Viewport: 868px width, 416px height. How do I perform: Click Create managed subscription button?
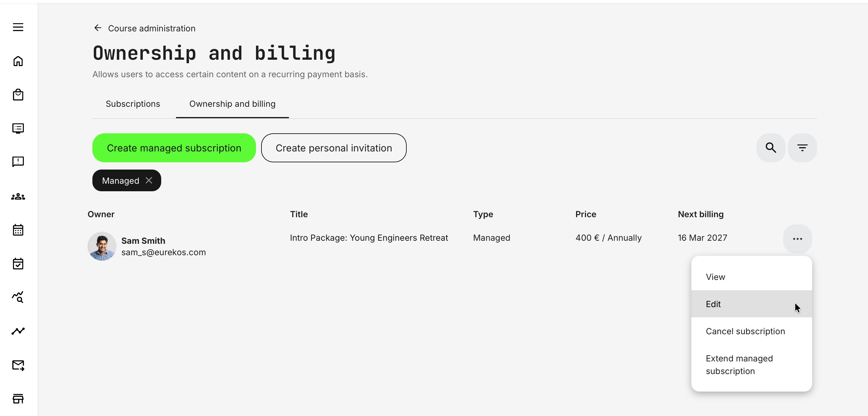174,148
